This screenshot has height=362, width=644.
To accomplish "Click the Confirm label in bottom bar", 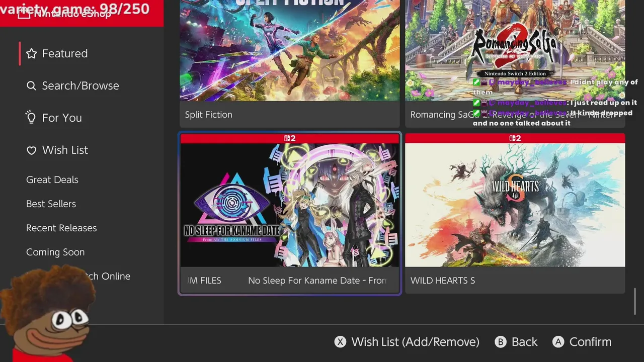I will [590, 342].
